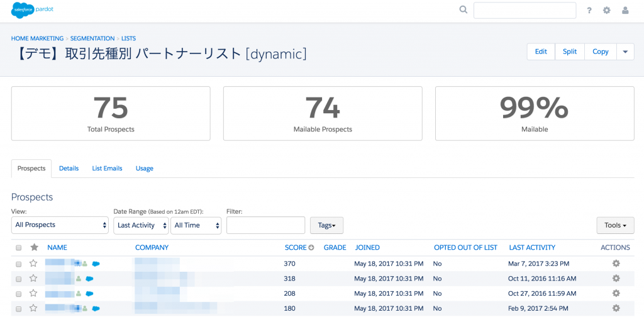This screenshot has height=317, width=644.
Task: Check the row with score 370
Action: [x=18, y=264]
